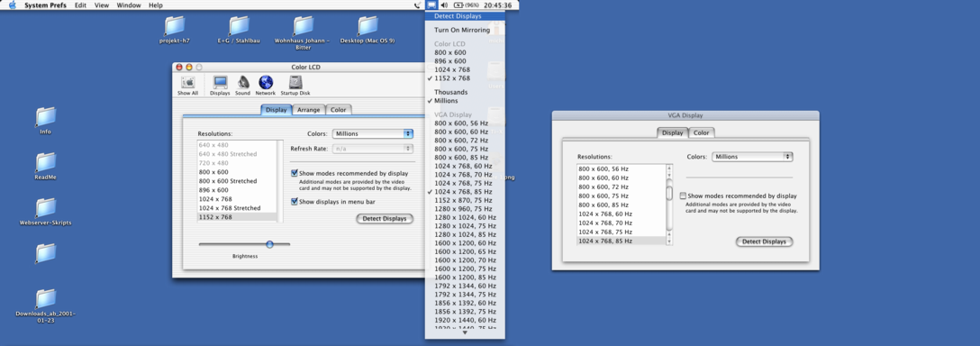Click the Show All icon in Color LCD
This screenshot has height=346, width=980.
187,85
